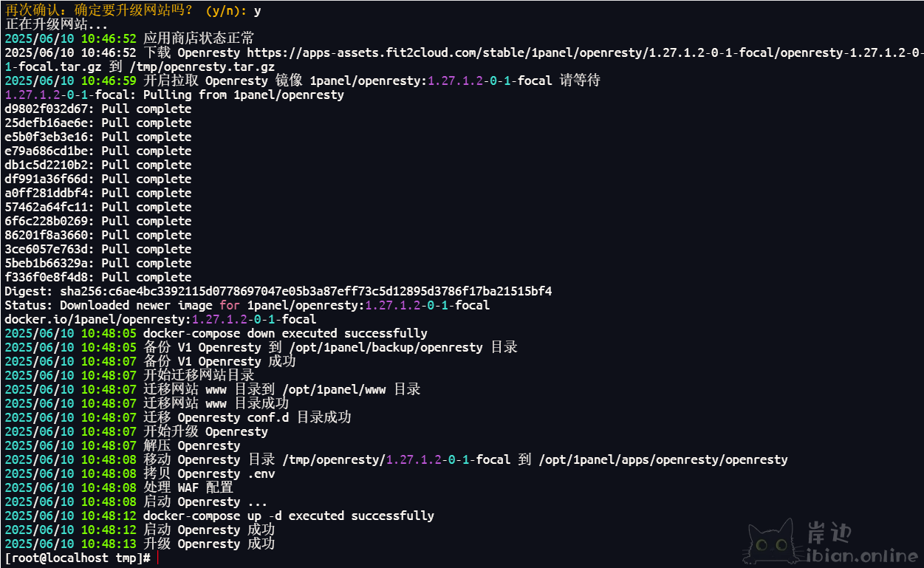The width and height of the screenshot is (924, 568).
Task: Click the sha256 Digest hash line
Action: tap(278, 291)
